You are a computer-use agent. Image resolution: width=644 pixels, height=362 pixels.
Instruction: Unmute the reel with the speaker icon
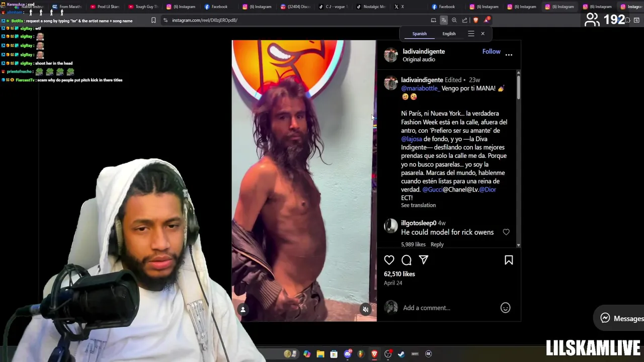(x=366, y=310)
